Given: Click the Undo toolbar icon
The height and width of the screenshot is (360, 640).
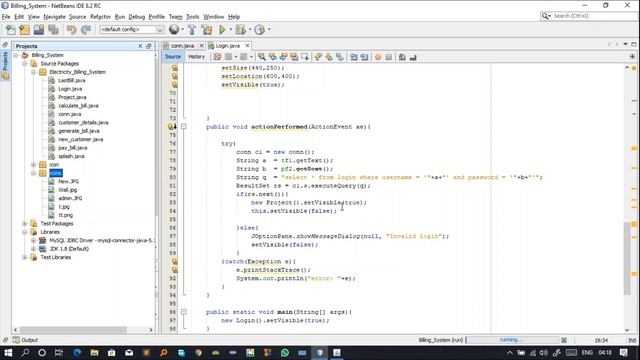Looking at the screenshot, I should click(x=72, y=30).
